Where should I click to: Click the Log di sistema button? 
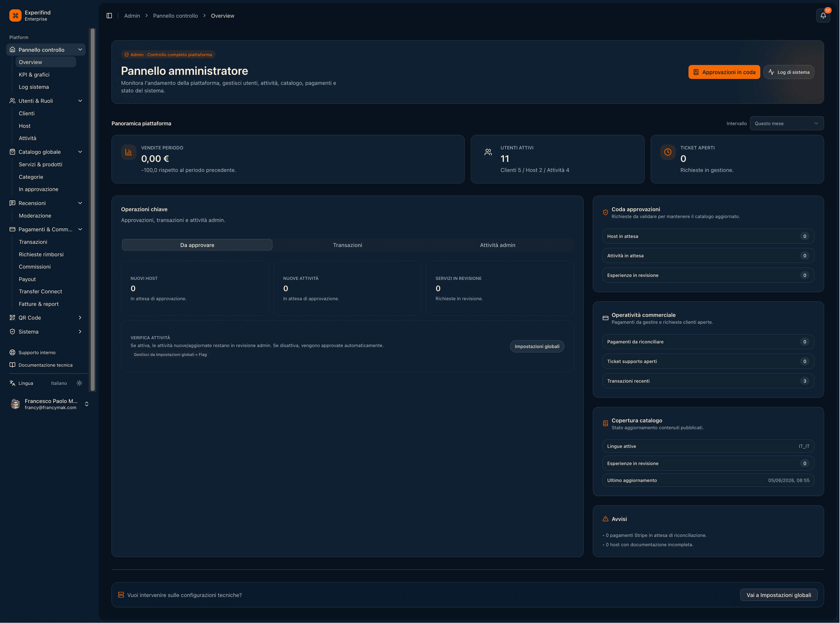tap(788, 72)
